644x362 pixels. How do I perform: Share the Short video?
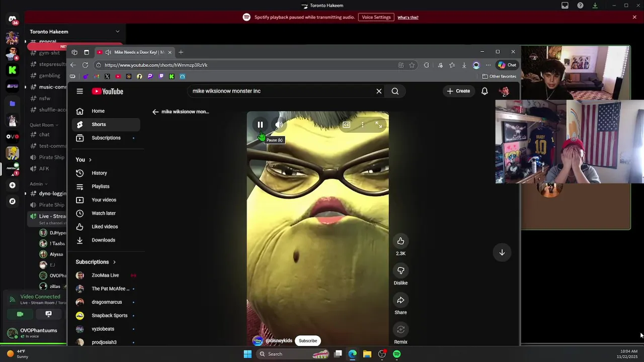(400, 300)
